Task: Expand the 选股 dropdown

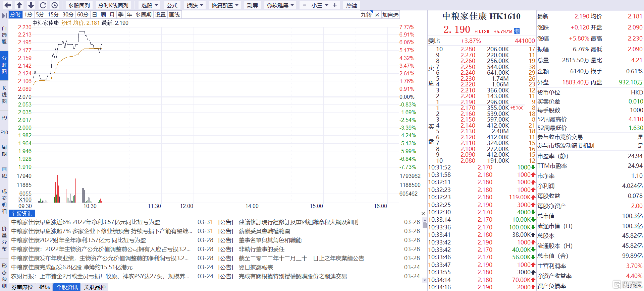Action: pos(150,5)
